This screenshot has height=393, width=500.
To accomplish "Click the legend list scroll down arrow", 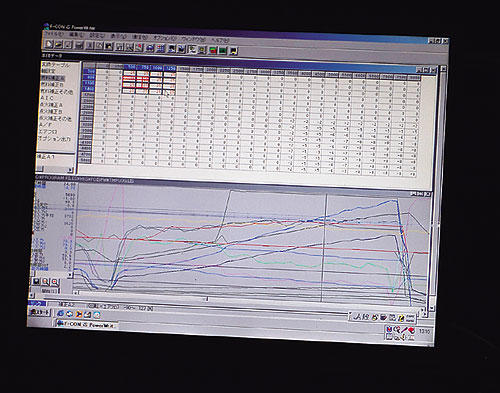I will click(x=70, y=275).
